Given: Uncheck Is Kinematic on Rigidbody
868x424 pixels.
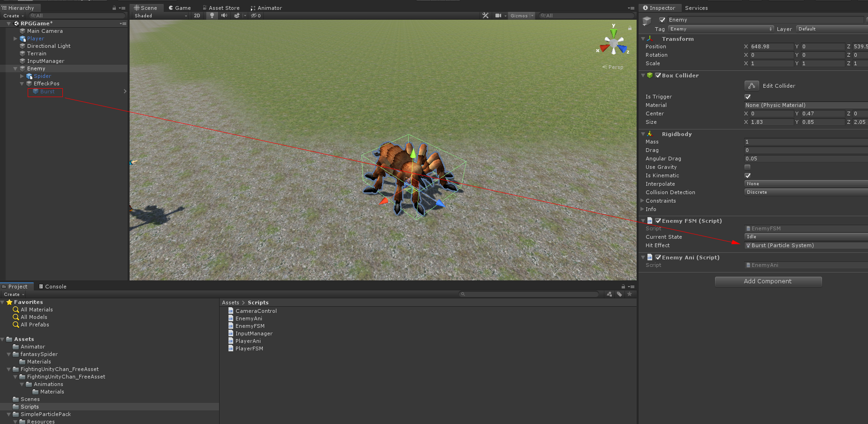Looking at the screenshot, I should (748, 175).
